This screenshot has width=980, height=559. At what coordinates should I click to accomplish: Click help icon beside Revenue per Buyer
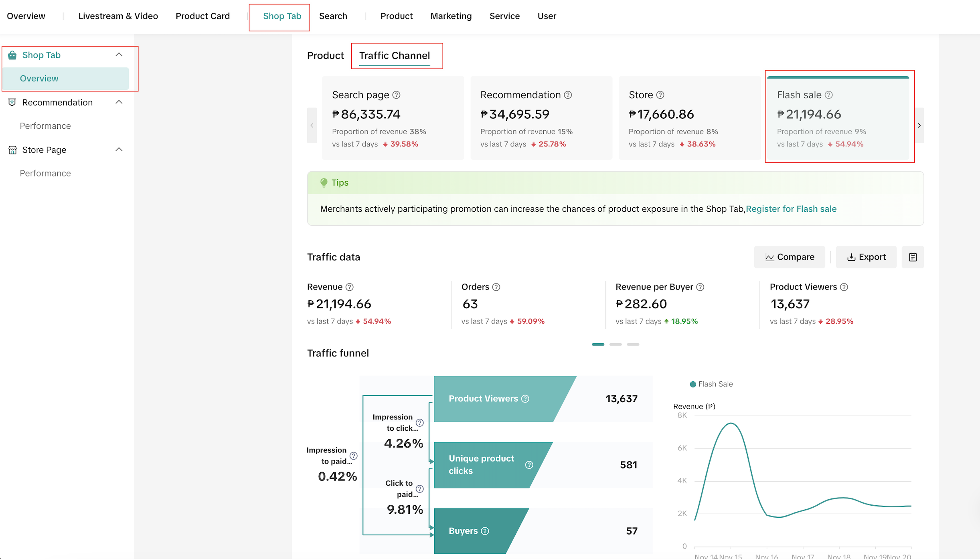coord(700,287)
